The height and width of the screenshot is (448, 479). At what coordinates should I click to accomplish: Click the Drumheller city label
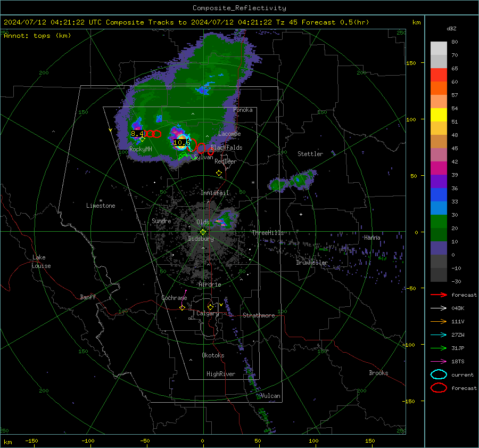(311, 263)
